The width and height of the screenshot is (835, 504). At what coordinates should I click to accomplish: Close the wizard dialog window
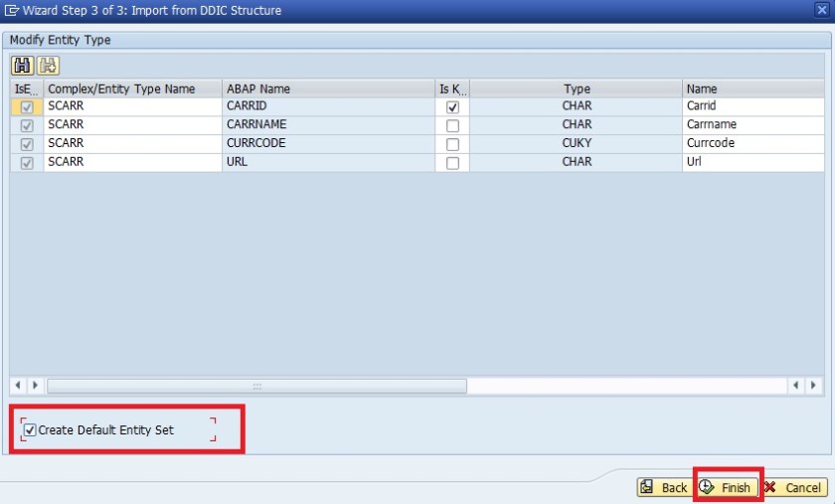point(822,10)
